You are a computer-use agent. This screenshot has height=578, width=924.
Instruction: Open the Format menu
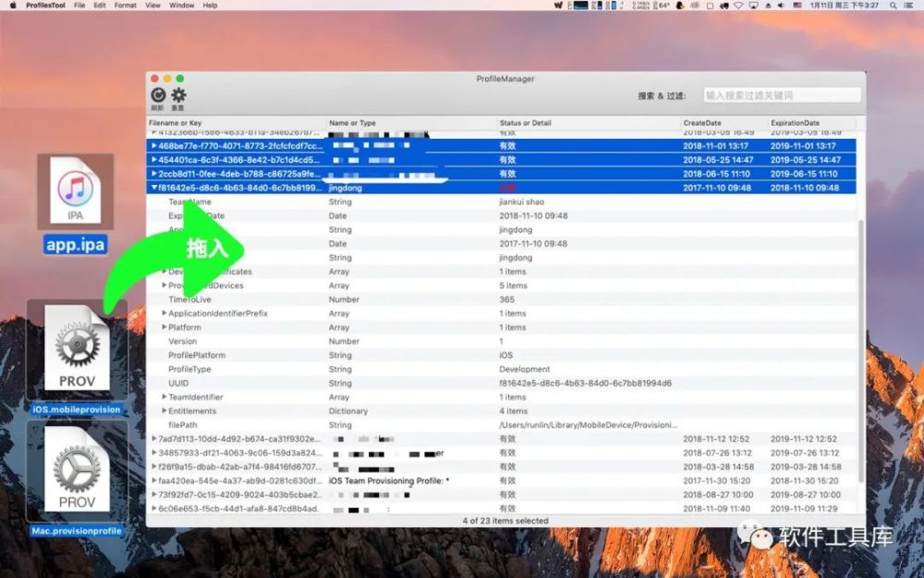point(125,6)
